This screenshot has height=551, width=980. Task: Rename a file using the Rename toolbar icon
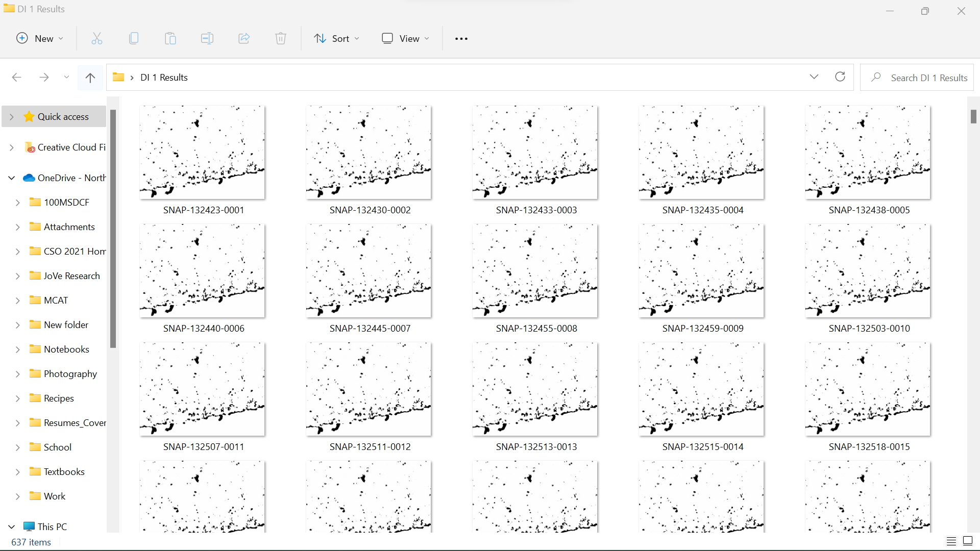[207, 38]
